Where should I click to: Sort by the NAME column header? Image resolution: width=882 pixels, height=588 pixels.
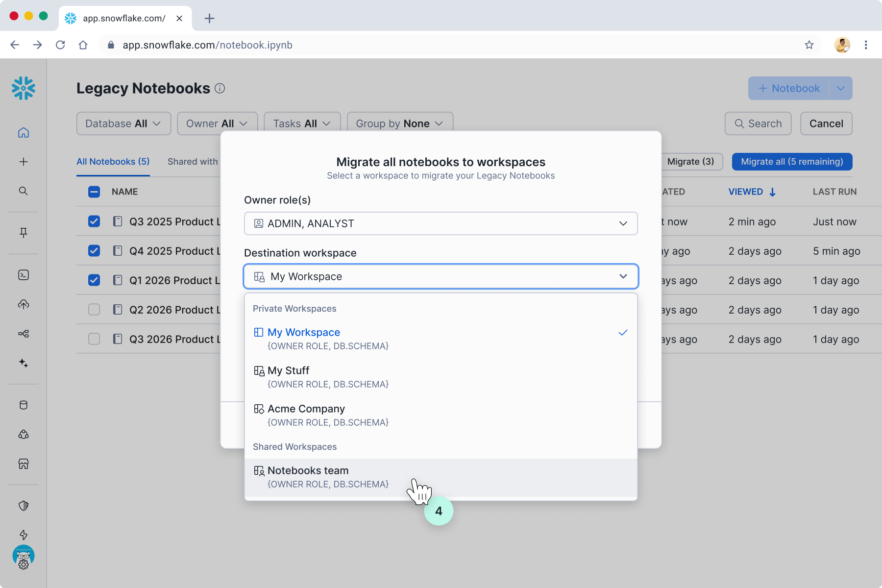[124, 192]
